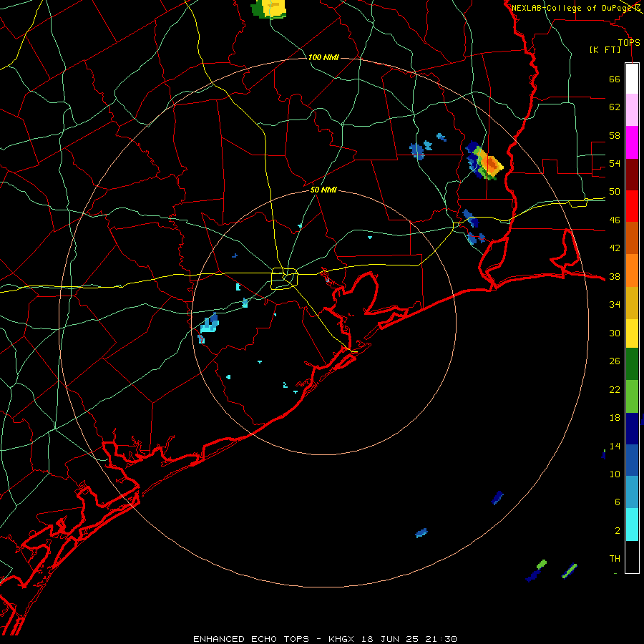The height and width of the screenshot is (644, 644).
Task: Click the "18" legend value
Action: 615,418
